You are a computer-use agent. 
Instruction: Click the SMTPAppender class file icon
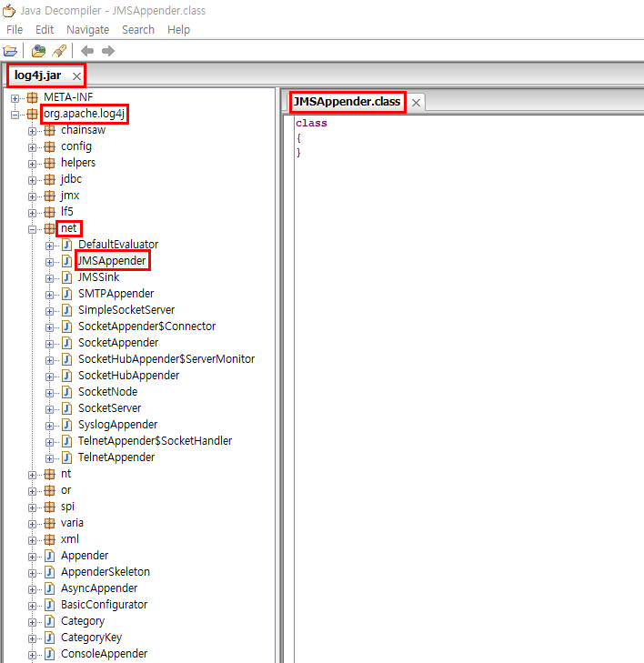tap(66, 294)
